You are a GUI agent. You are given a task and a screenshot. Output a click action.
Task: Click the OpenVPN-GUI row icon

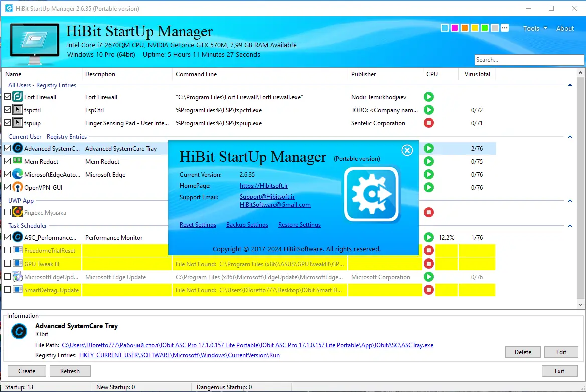coord(18,187)
